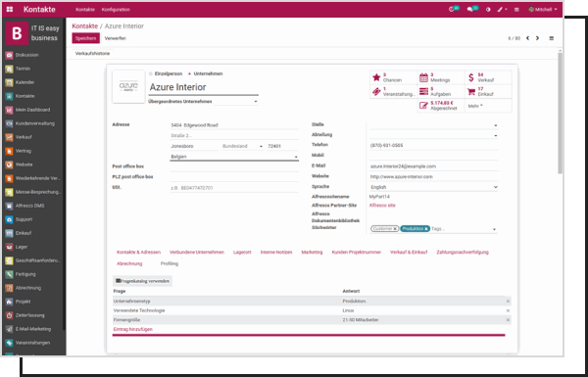Image resolution: width=588 pixels, height=377 pixels.
Task: Open activities clock icon in top bar
Action: (x=452, y=10)
